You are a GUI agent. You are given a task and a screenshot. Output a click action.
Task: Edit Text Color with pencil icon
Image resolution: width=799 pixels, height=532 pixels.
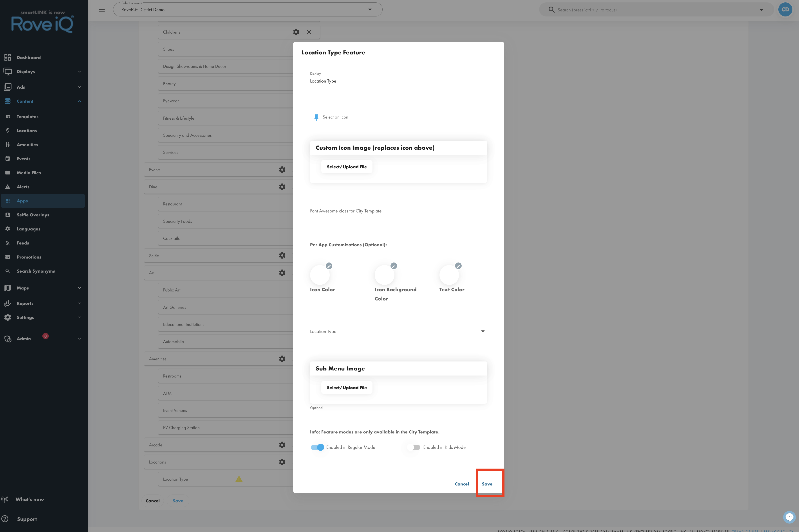458,266
